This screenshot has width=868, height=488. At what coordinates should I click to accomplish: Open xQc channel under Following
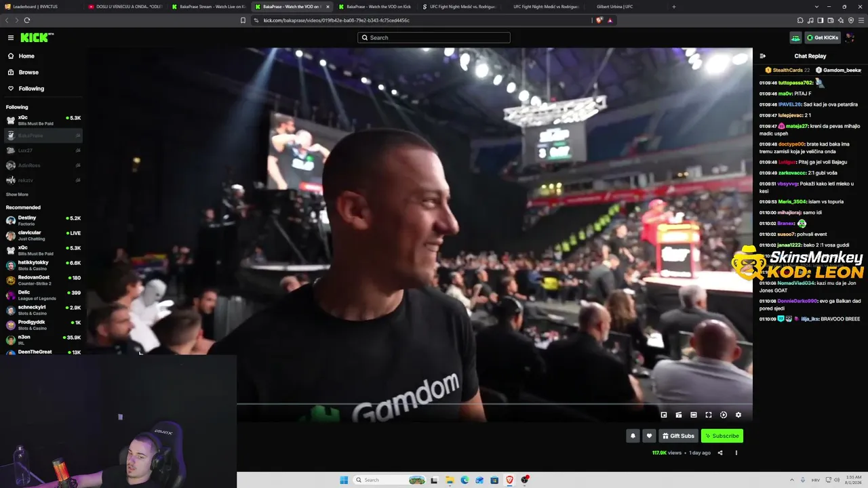click(43, 121)
